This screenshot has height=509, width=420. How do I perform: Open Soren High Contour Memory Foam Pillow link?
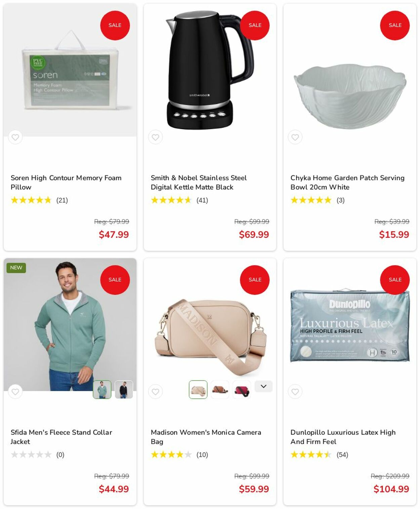[x=66, y=183]
